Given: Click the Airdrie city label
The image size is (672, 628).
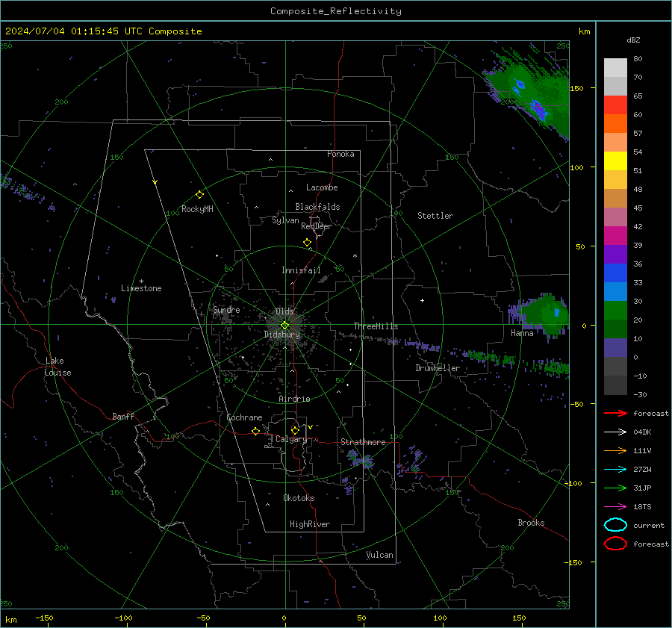Looking at the screenshot, I should coord(294,399).
